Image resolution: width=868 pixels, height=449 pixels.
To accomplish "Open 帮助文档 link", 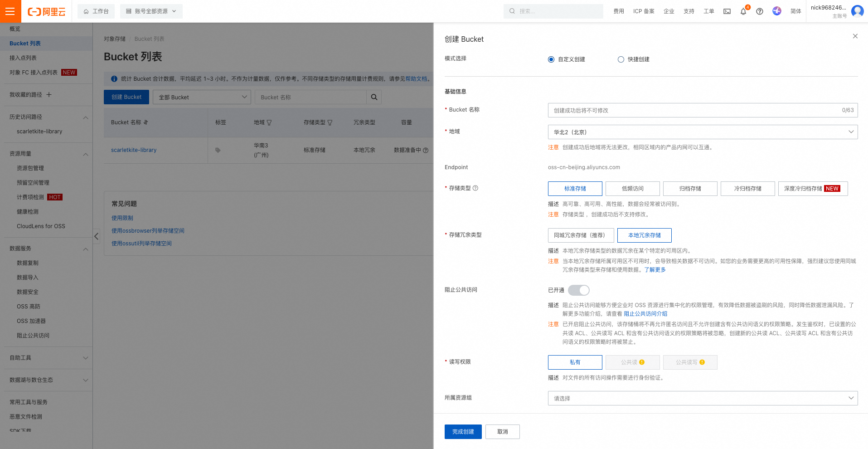I will [416, 79].
